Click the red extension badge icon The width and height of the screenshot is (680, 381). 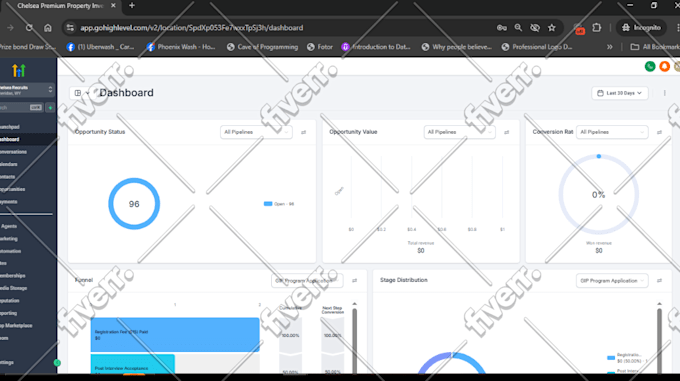pyautogui.click(x=579, y=29)
